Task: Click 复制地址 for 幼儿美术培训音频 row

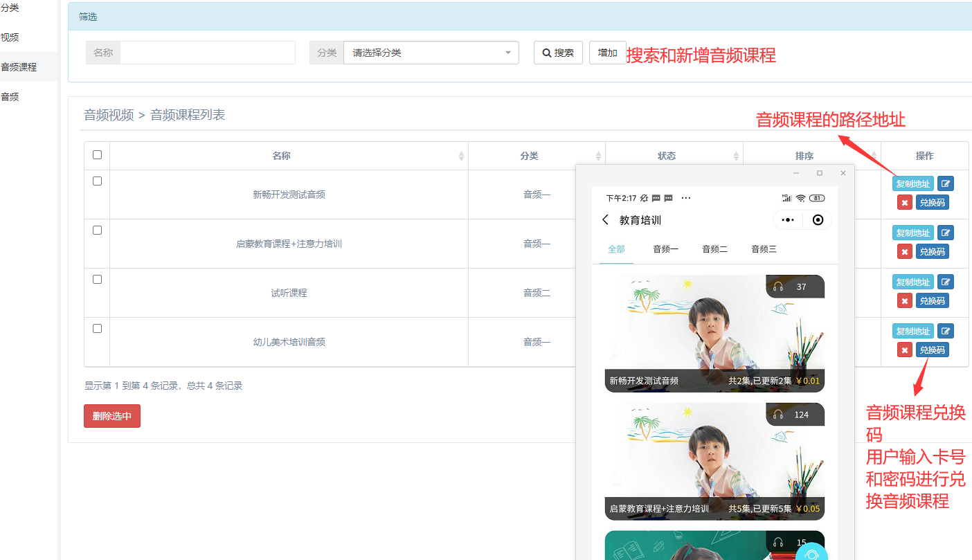Action: [x=913, y=332]
